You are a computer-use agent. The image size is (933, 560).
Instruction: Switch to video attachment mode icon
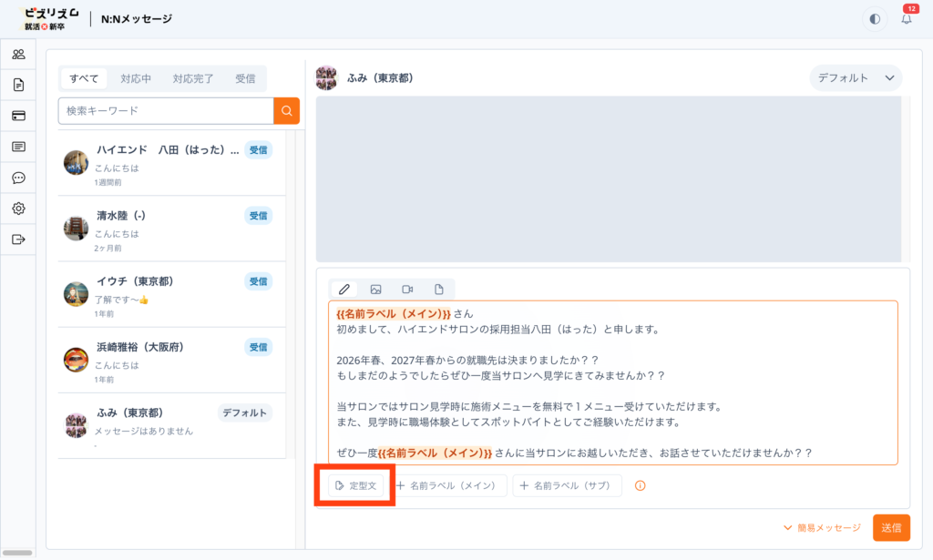[x=407, y=290]
